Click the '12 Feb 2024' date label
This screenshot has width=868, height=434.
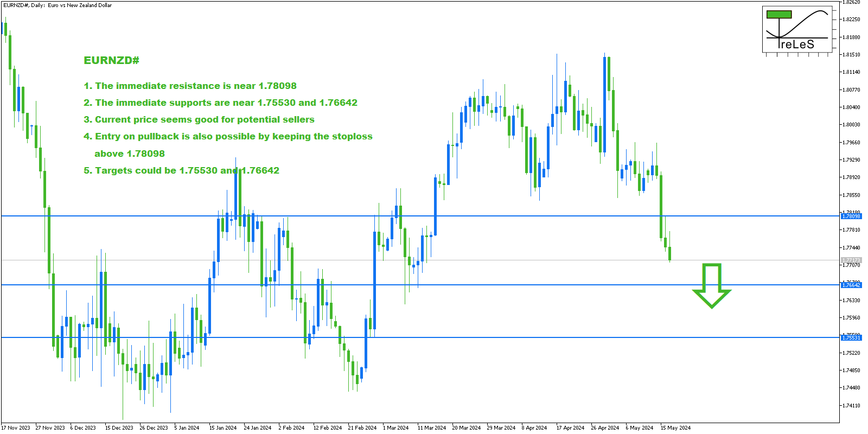328,428
